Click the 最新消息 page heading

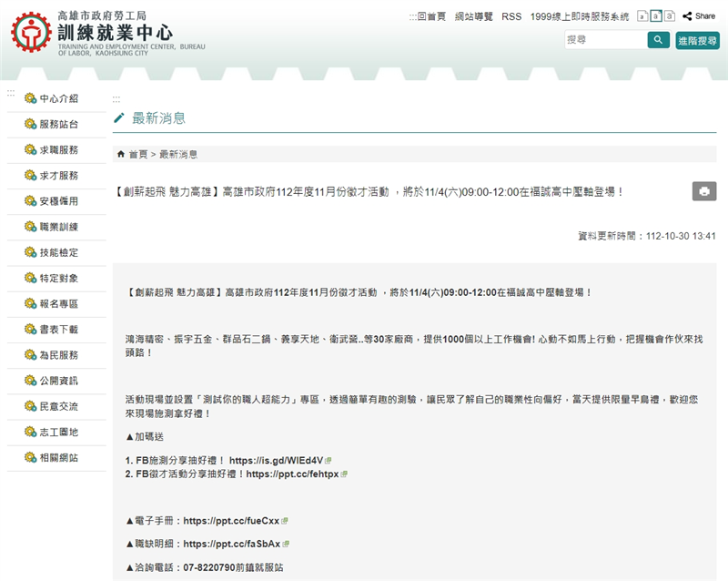click(x=158, y=118)
